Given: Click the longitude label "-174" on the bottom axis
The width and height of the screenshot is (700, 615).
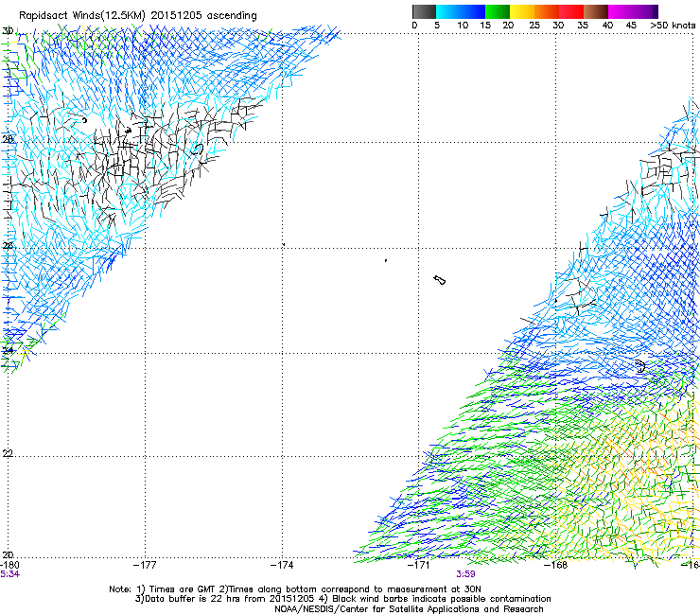Looking at the screenshot, I should click(x=282, y=565).
